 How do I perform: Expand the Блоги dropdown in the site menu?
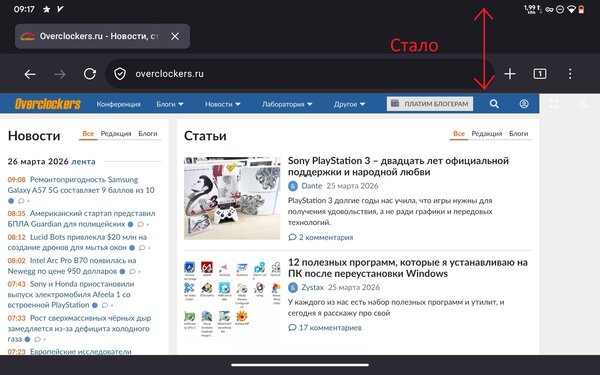coord(170,104)
